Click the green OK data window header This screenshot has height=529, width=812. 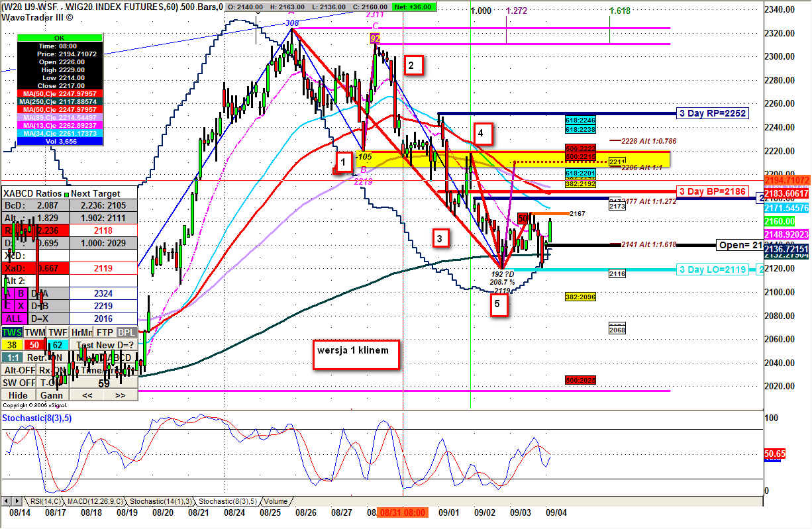(x=60, y=37)
